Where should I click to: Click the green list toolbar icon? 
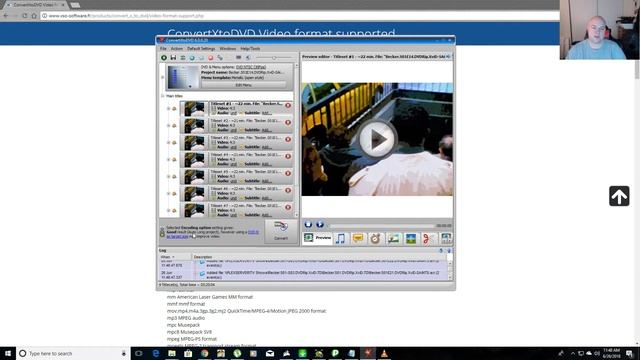(182, 58)
